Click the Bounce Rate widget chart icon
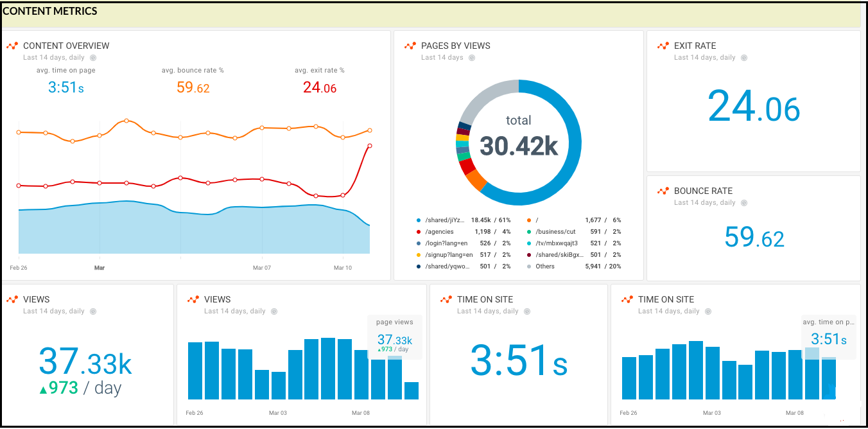The image size is (868, 429). (x=663, y=191)
